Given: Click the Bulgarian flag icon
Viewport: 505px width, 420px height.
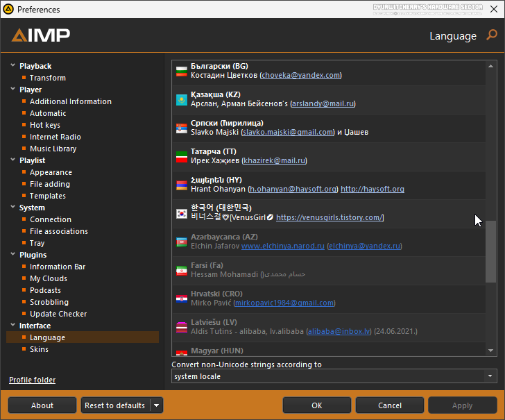Looking at the screenshot, I should [182, 72].
